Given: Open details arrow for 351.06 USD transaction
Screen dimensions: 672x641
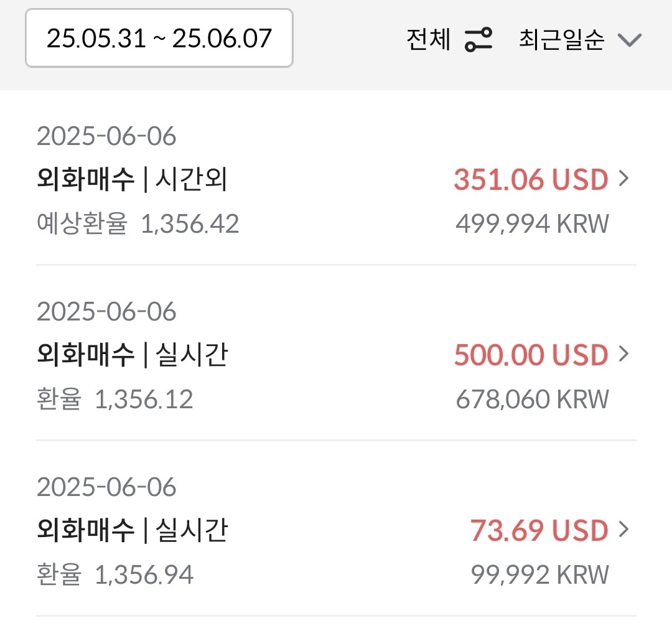Looking at the screenshot, I should click(x=624, y=179).
